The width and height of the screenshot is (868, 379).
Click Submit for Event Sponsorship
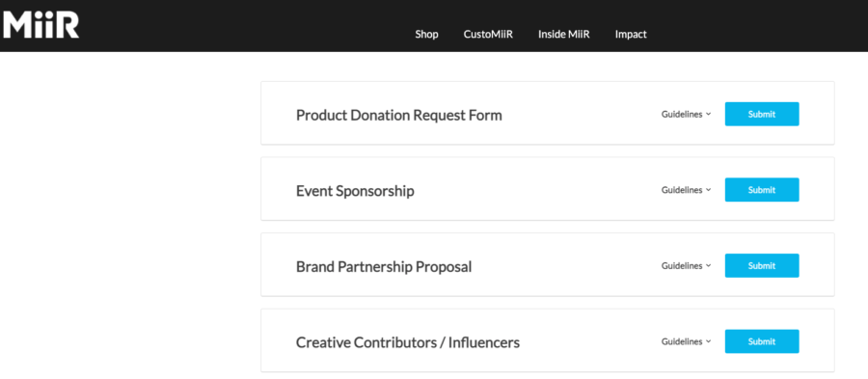(x=762, y=190)
